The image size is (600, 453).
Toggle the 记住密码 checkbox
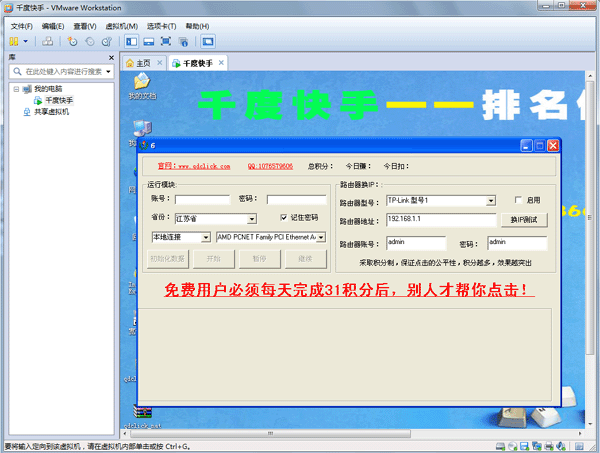[284, 217]
